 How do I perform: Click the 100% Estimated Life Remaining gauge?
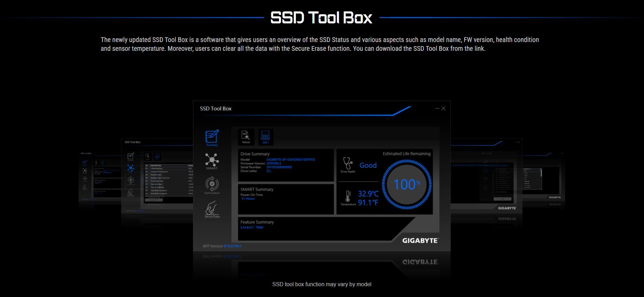(407, 185)
